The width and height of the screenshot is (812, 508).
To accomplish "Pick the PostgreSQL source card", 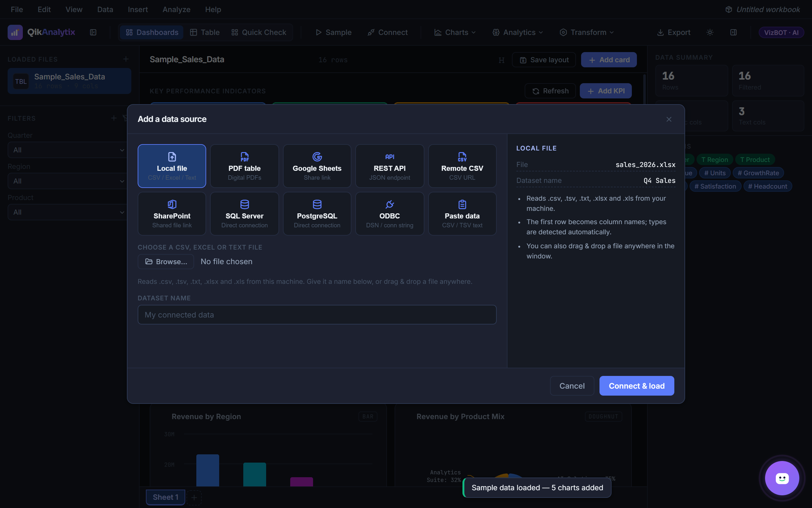I will (x=317, y=214).
